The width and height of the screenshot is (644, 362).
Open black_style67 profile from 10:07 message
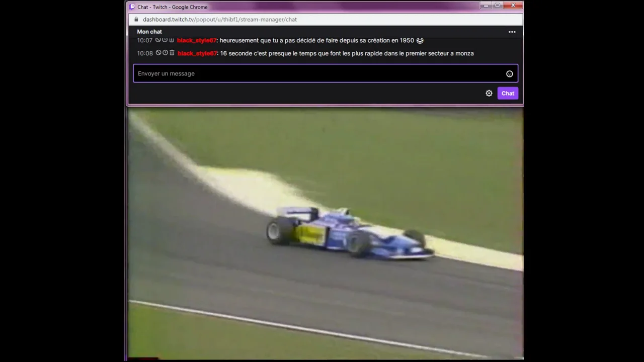pos(197,40)
